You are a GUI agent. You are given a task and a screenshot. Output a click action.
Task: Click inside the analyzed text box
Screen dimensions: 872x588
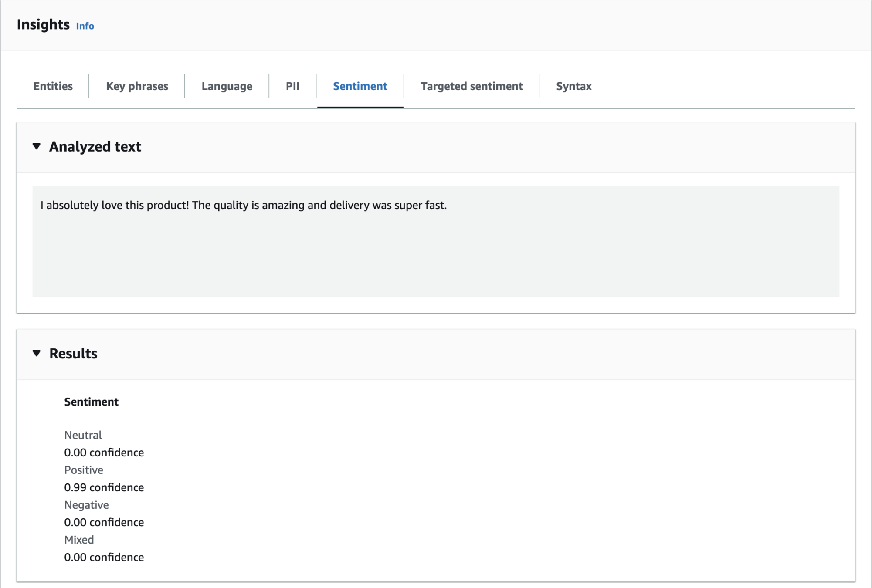(x=436, y=242)
